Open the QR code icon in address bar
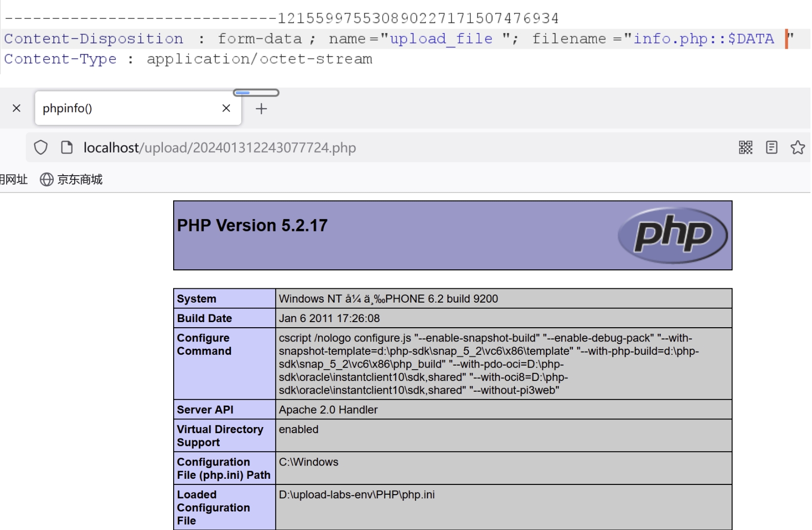This screenshot has height=530, width=812. tap(745, 147)
